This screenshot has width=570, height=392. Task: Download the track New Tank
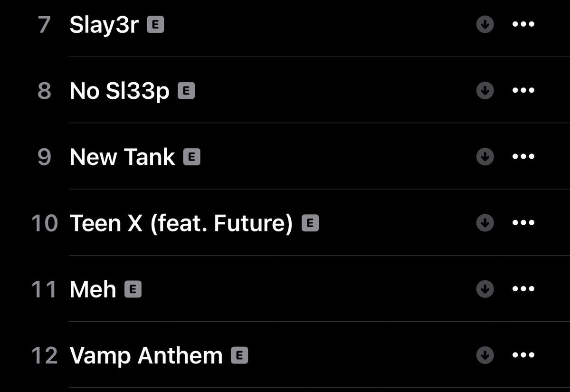coord(484,157)
